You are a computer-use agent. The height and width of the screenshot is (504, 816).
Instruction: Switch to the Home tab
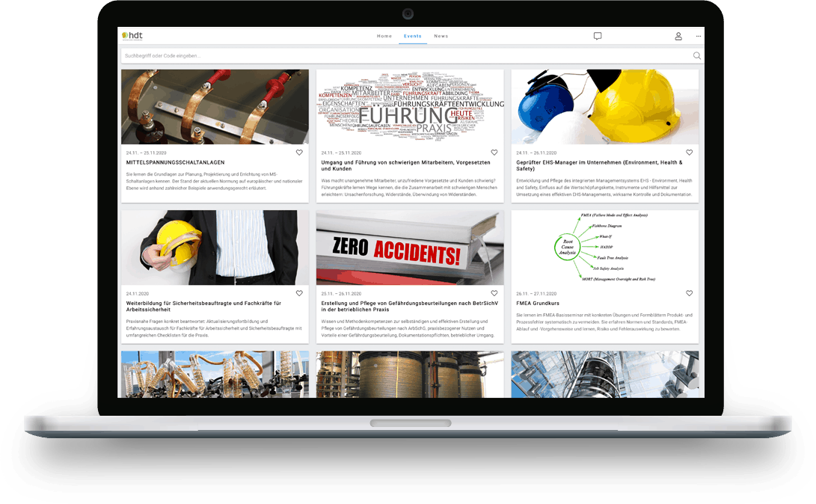point(384,36)
